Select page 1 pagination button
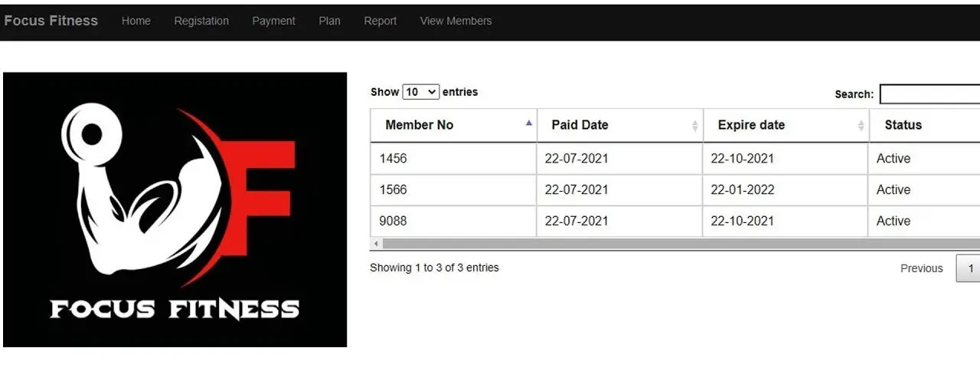The image size is (980, 384). (x=969, y=268)
